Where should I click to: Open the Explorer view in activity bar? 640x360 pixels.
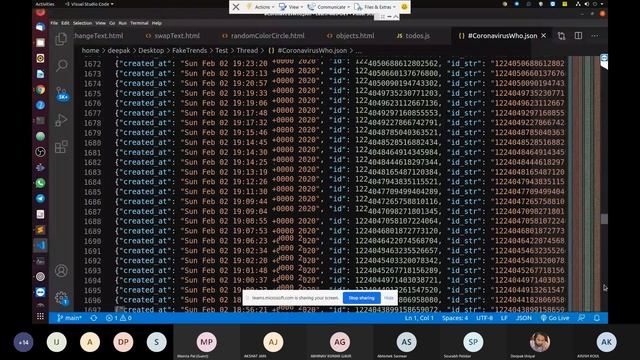61,39
